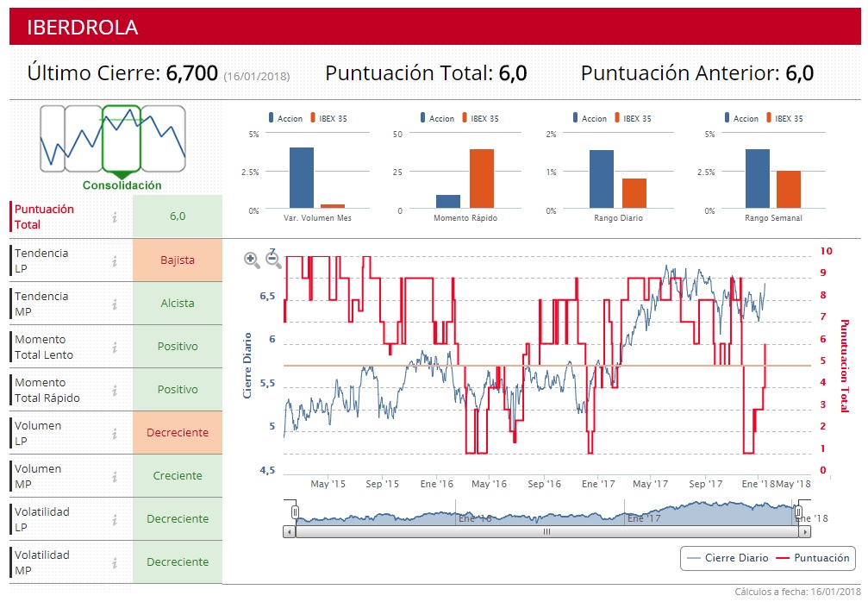The width and height of the screenshot is (868, 602).
Task: Click the Tendencia LP row label
Action: pyautogui.click(x=41, y=260)
